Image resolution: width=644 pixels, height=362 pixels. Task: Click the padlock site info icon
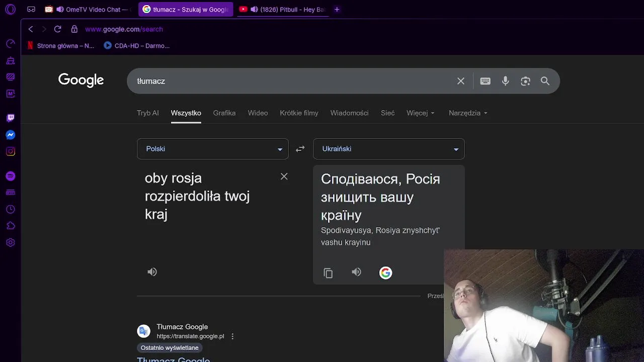[74, 29]
